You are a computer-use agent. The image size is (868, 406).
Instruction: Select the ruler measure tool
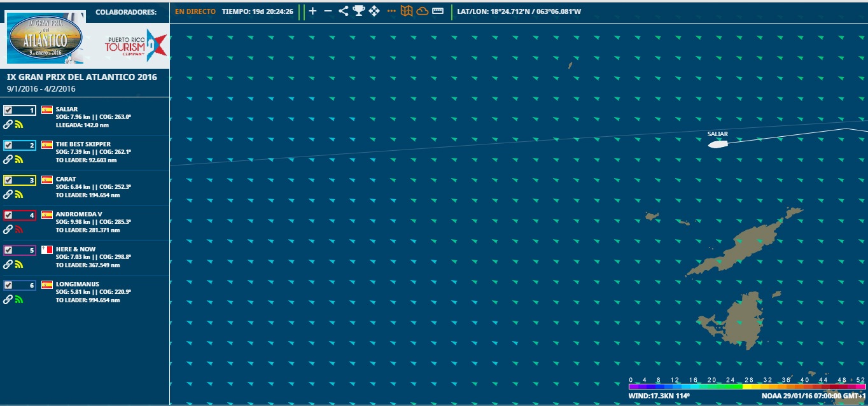tap(438, 11)
